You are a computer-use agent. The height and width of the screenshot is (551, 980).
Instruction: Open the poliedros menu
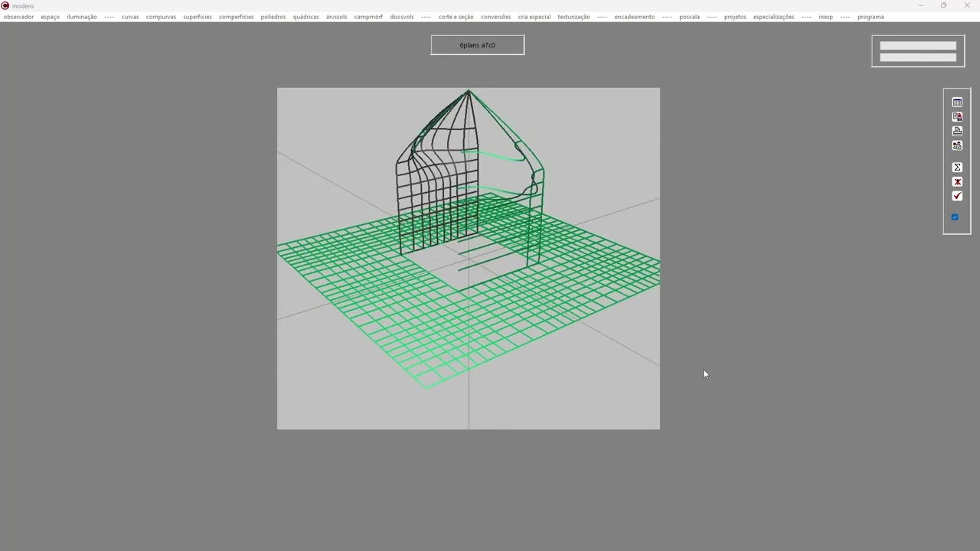(x=273, y=17)
